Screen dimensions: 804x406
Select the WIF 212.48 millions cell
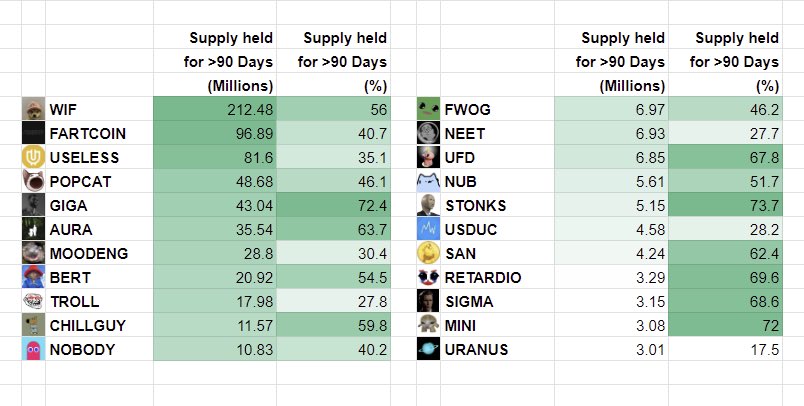click(x=215, y=109)
